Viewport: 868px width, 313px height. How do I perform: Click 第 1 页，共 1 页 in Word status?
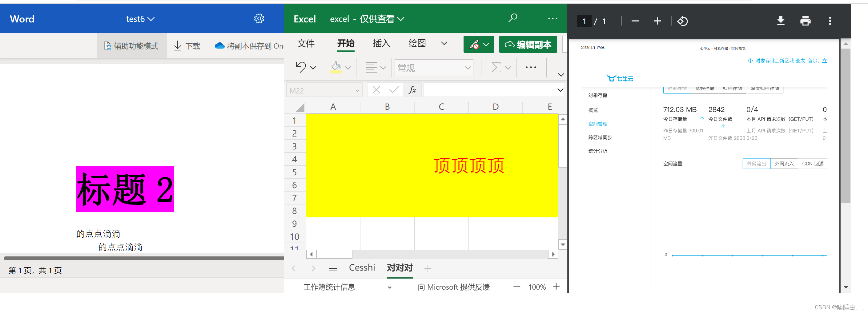35,271
